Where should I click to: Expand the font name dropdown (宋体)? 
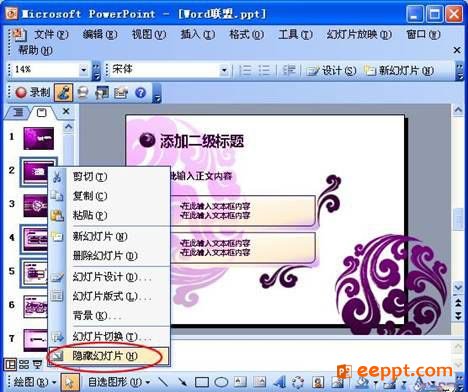(x=224, y=70)
